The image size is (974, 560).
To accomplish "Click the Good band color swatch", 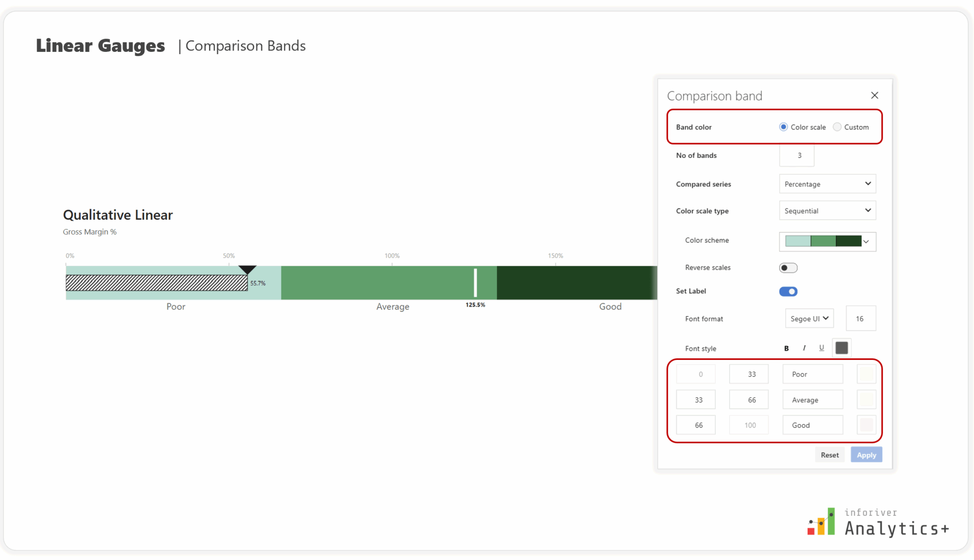I will pos(866,425).
